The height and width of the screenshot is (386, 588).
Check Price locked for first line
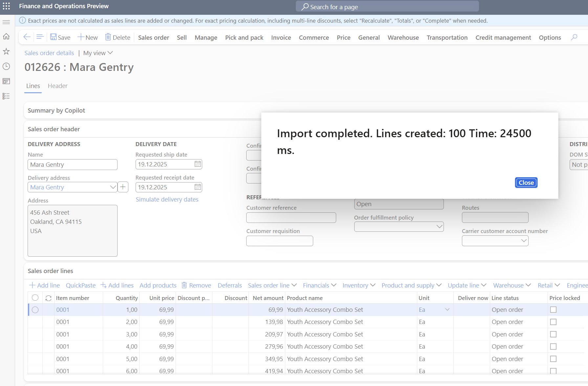[x=553, y=310]
